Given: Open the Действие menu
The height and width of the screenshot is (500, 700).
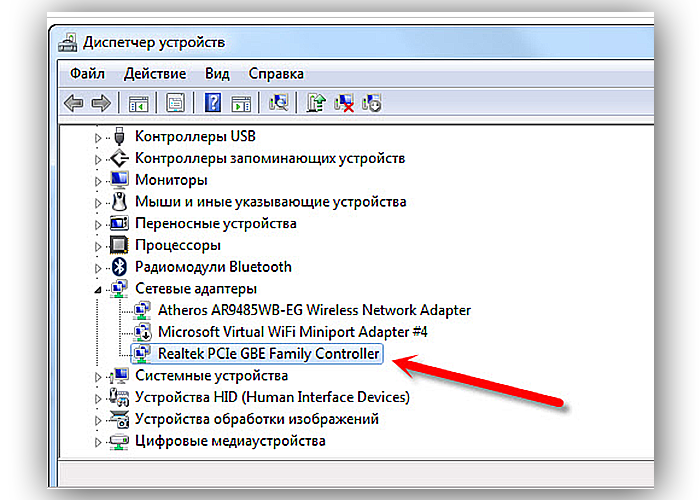Looking at the screenshot, I should [155, 74].
